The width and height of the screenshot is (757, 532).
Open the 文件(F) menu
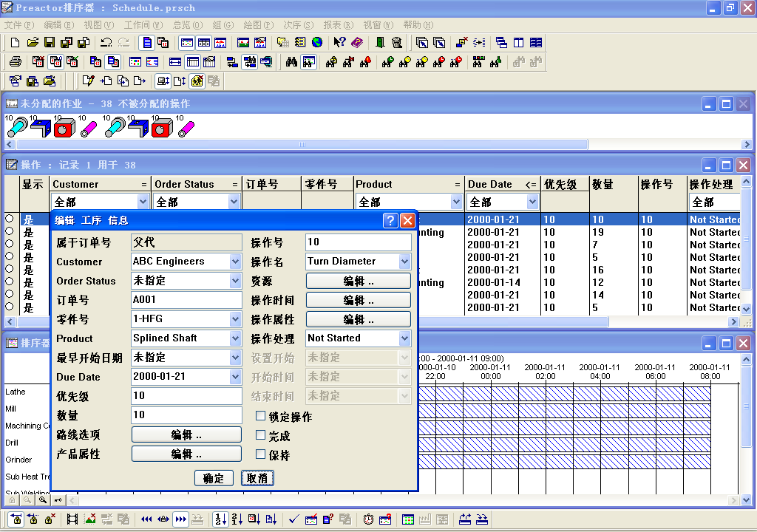18,24
